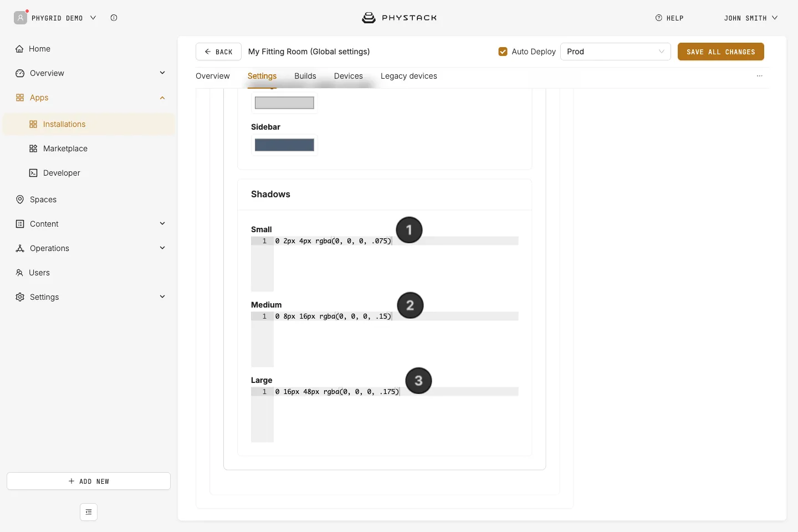This screenshot has height=532, width=798.
Task: Click the Operations network icon
Action: tap(20, 248)
